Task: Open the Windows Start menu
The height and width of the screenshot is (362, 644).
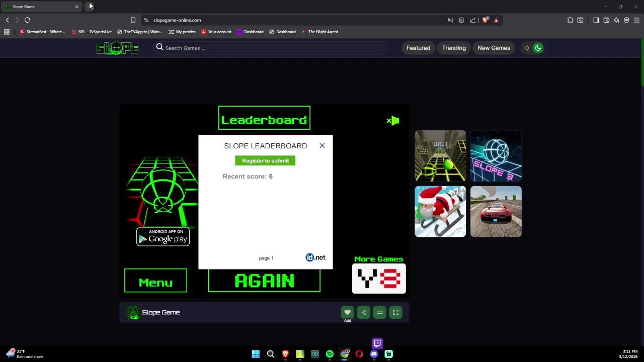Action: (256, 354)
